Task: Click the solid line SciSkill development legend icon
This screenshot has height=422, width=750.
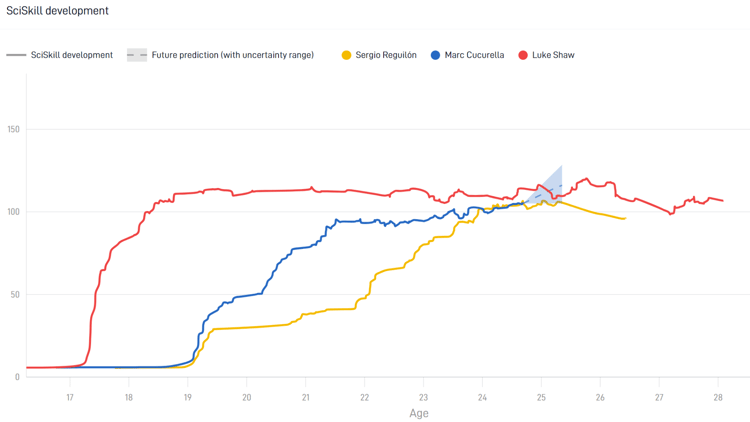Action: (x=16, y=55)
